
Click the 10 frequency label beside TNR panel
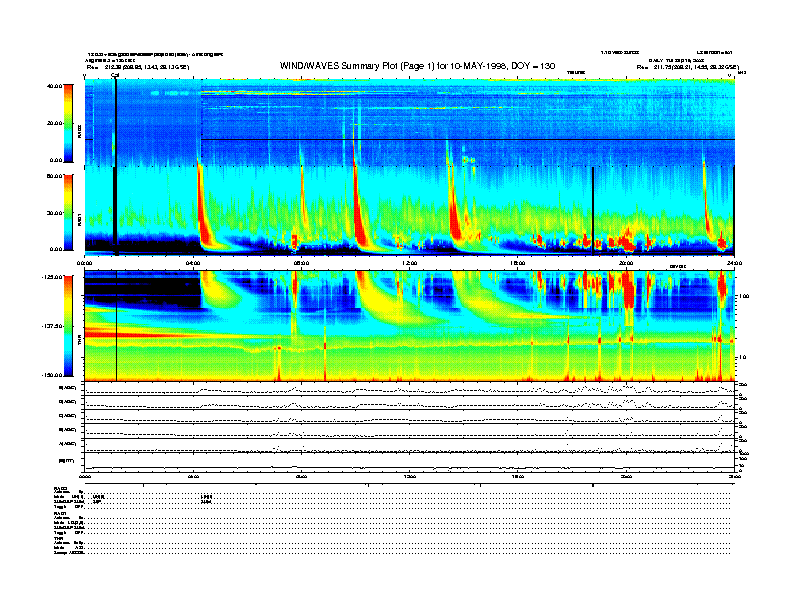tap(743, 358)
